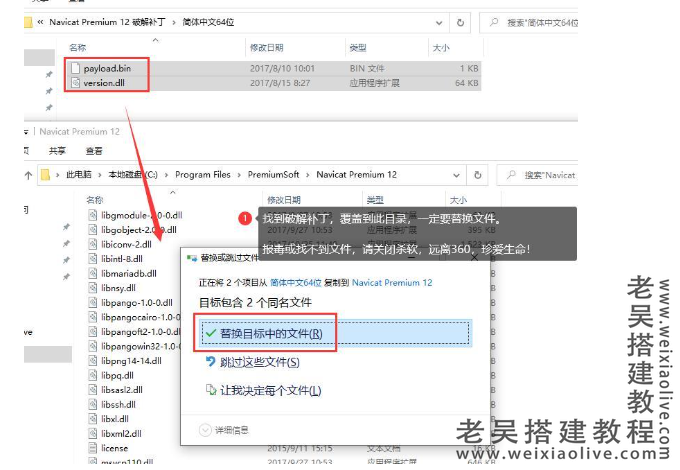Screen dimensions: 680x470
Task: Click 此电脑 breadcrumb in address bar
Action: pos(78,175)
